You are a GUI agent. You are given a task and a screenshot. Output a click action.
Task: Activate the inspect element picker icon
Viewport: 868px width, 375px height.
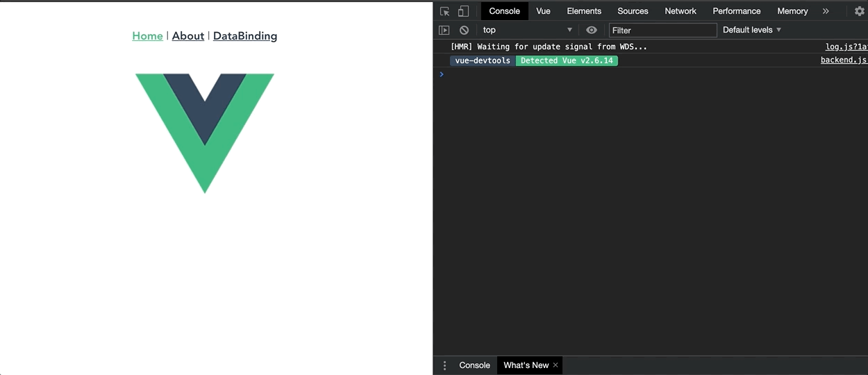[445, 11]
